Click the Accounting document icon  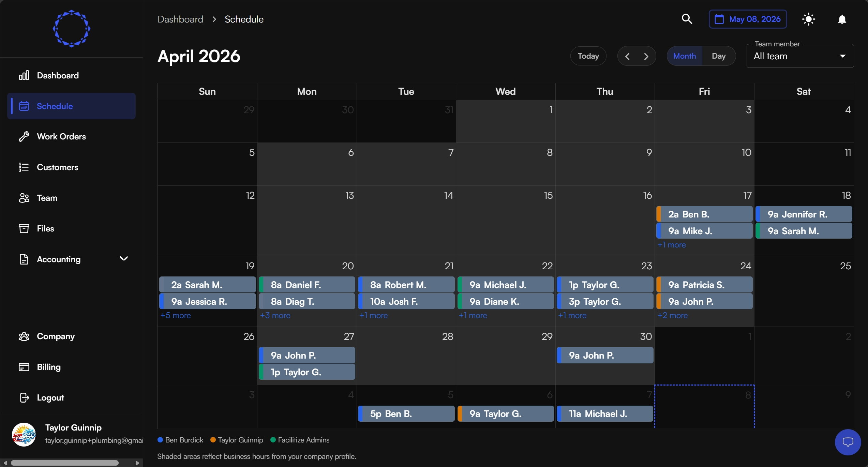pyautogui.click(x=24, y=259)
